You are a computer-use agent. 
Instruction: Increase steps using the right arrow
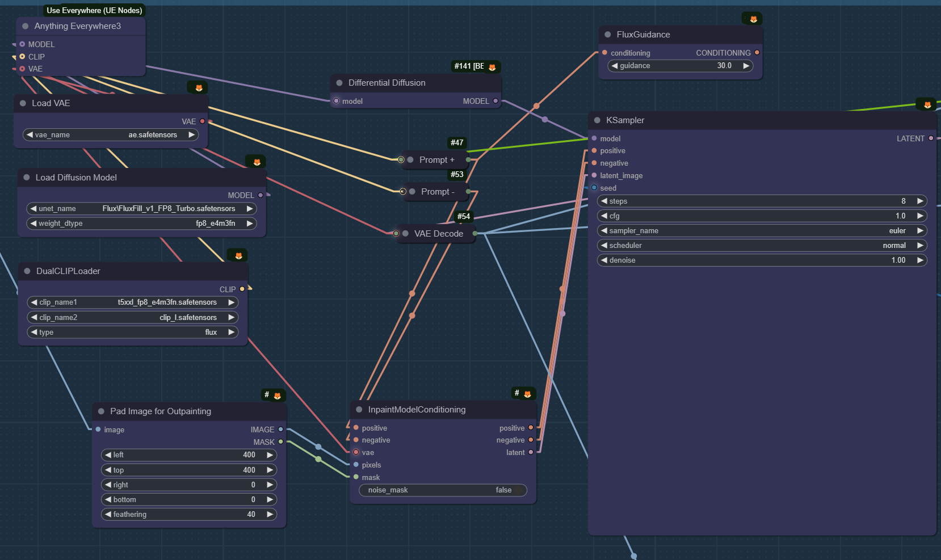pyautogui.click(x=920, y=201)
